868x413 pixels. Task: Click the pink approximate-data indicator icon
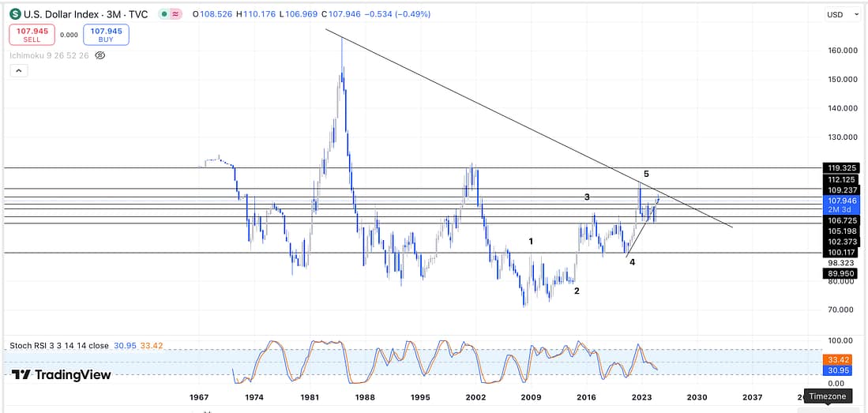point(174,14)
